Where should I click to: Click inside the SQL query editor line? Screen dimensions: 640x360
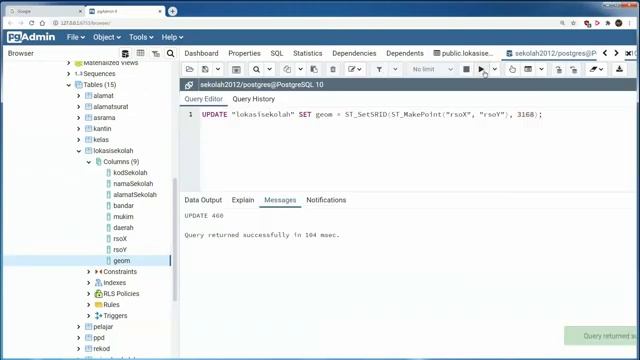(371, 115)
